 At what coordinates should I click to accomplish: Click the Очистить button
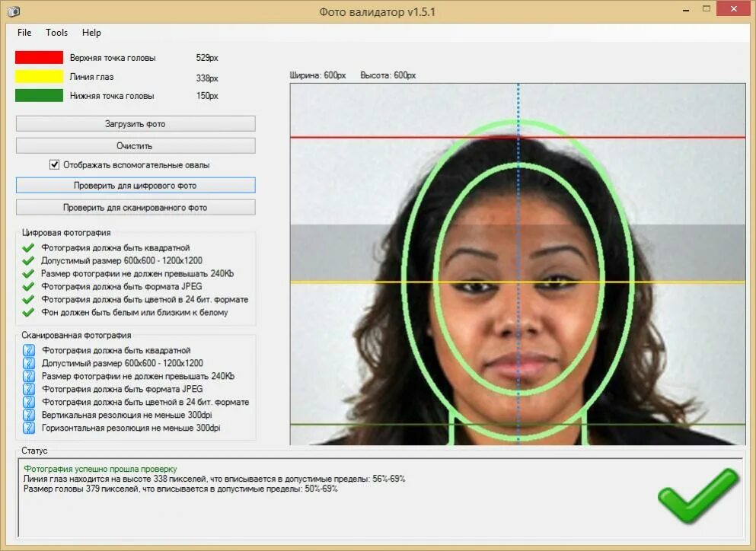point(136,145)
